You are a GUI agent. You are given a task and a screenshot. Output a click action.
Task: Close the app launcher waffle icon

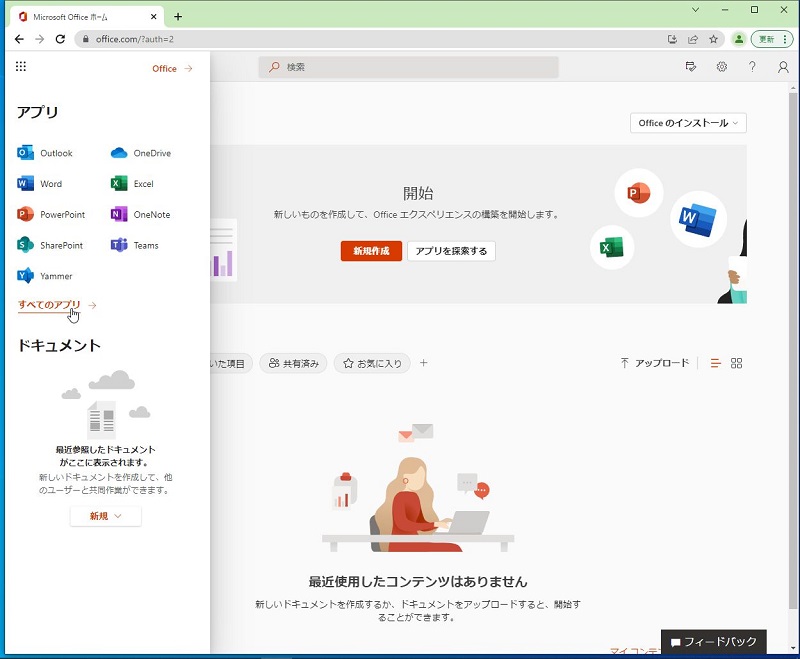[x=21, y=66]
